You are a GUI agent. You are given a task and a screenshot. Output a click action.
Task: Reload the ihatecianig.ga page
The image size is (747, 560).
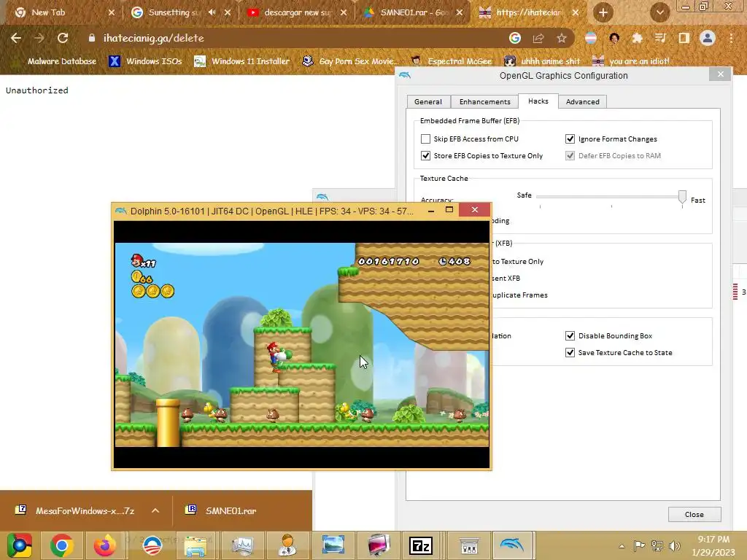click(63, 38)
